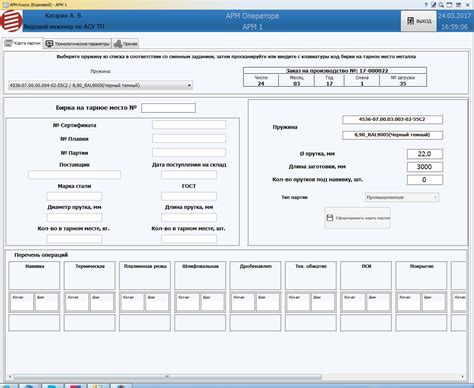The width and height of the screenshot is (474, 388).
Task: Click the Год cell showing 17
Action: [x=329, y=80]
